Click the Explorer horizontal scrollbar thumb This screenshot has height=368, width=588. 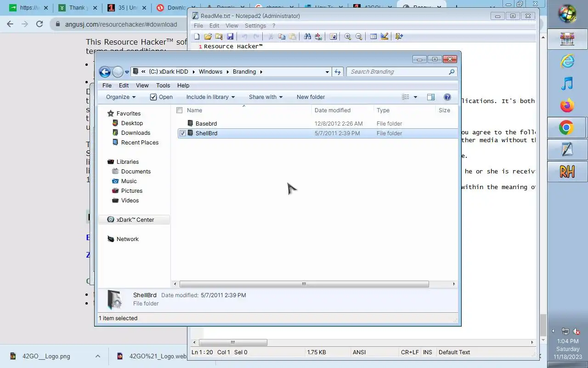click(304, 284)
